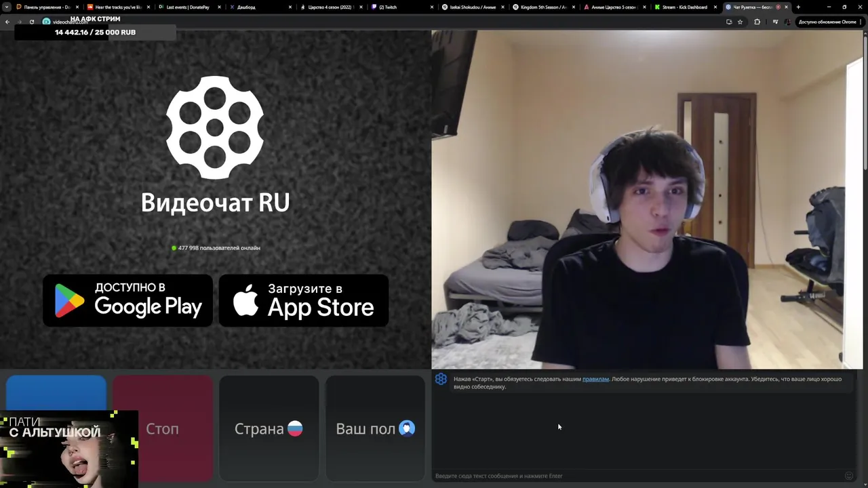Minimize the Chrome window
Screen dimensions: 868x488
tap(828, 7)
